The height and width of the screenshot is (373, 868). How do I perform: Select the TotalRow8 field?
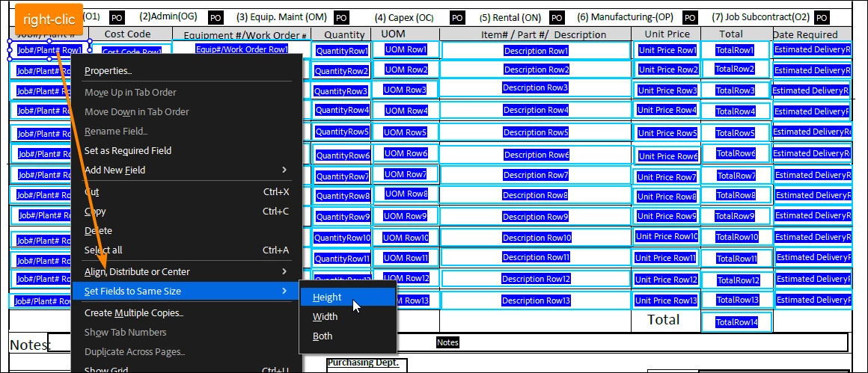click(736, 195)
